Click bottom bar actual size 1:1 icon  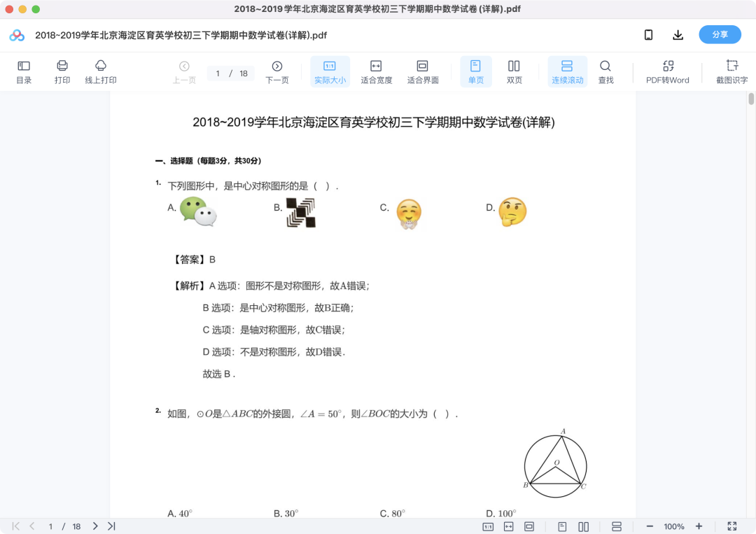click(x=488, y=527)
